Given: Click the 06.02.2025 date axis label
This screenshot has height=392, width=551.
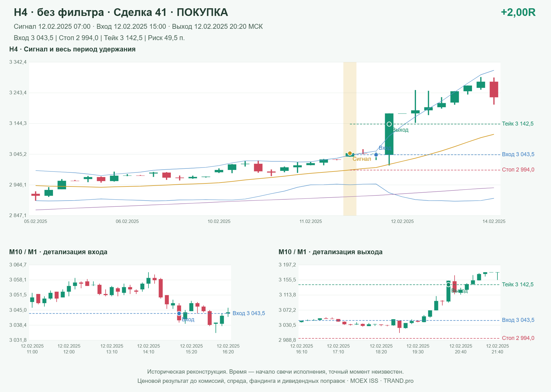Looking at the screenshot, I should (127, 221).
